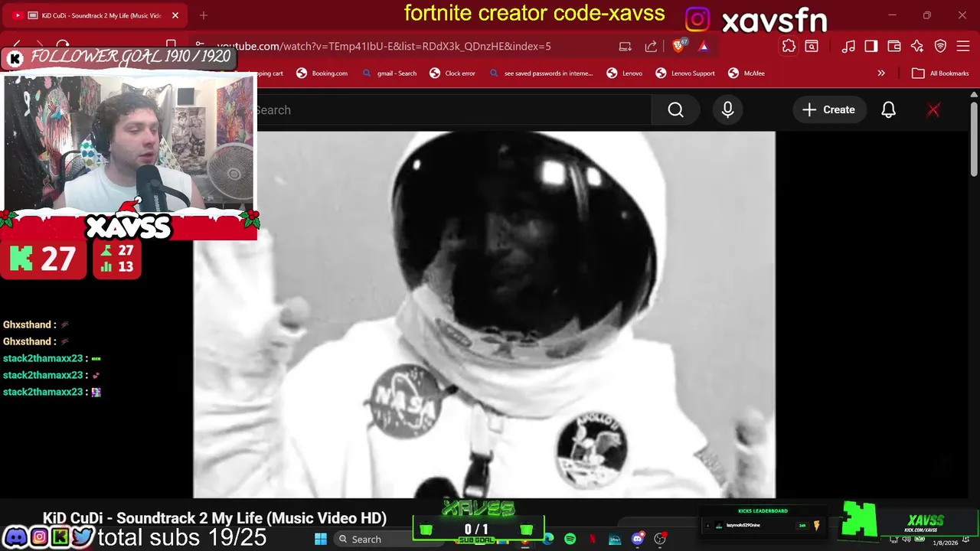Open the Booking.com bookmark
The image size is (980, 551).
[x=322, y=73]
